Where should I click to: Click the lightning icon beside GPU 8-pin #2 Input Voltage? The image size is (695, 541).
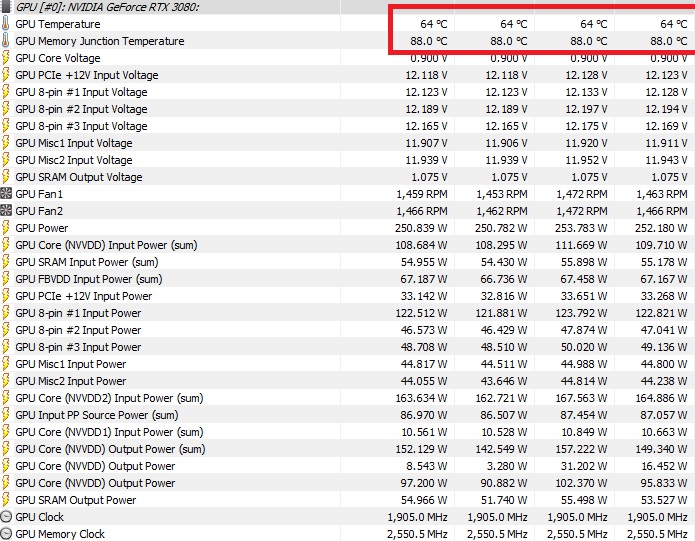pyautogui.click(x=5, y=109)
